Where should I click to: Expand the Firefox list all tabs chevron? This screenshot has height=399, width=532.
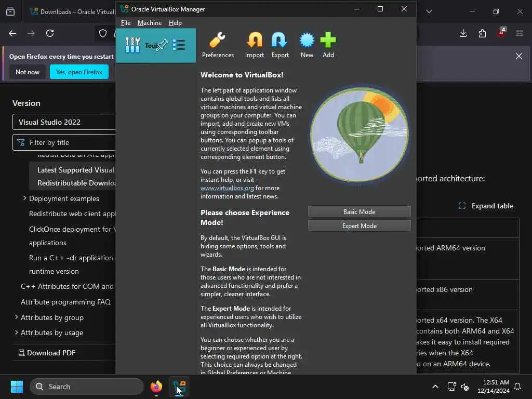coord(429,11)
